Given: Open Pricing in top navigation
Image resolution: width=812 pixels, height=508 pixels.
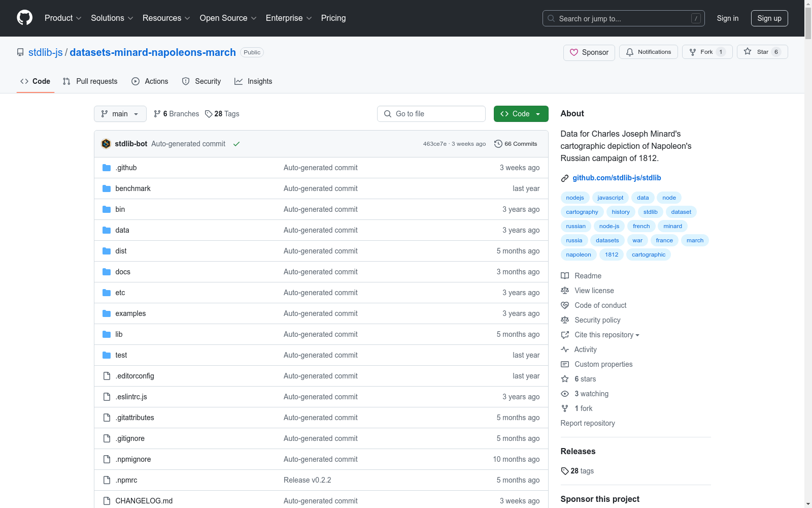Looking at the screenshot, I should [x=333, y=18].
